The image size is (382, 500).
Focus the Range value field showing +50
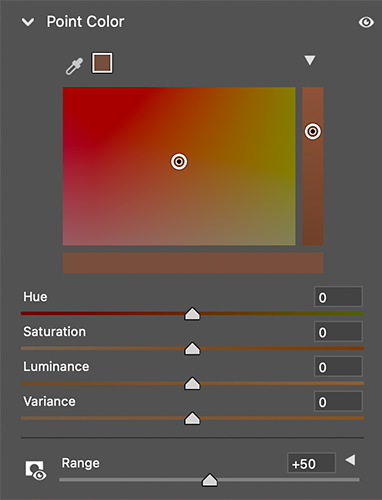311,463
